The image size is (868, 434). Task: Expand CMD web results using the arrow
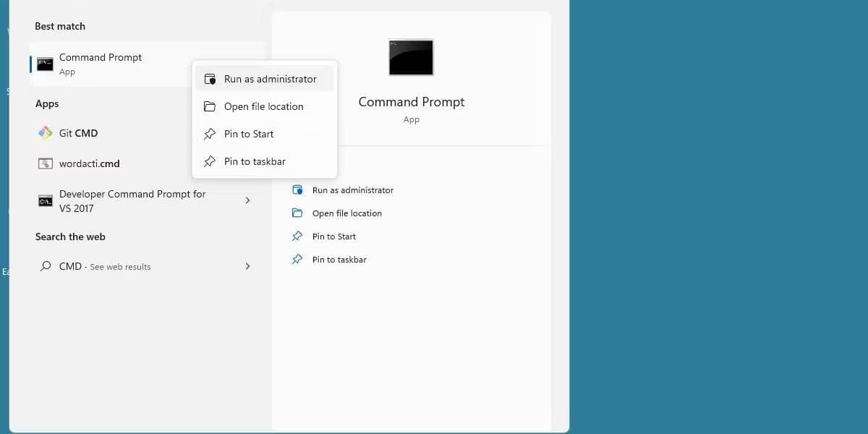coord(247,266)
